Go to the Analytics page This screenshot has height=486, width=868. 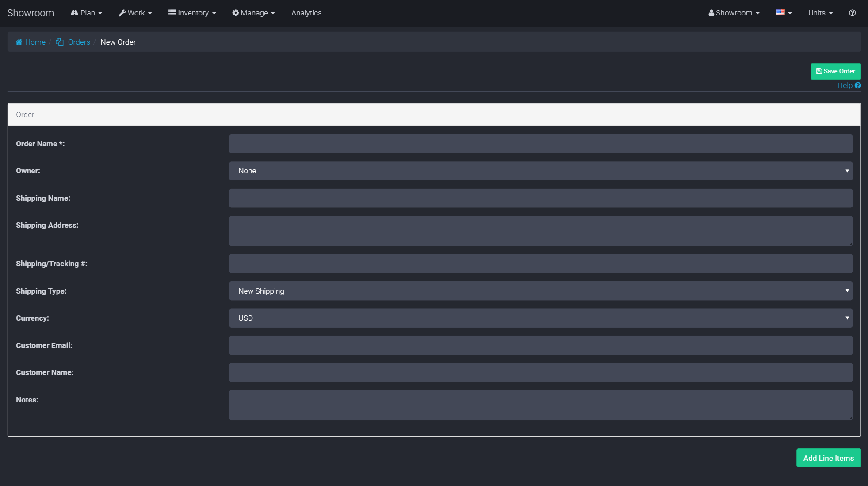coord(306,13)
